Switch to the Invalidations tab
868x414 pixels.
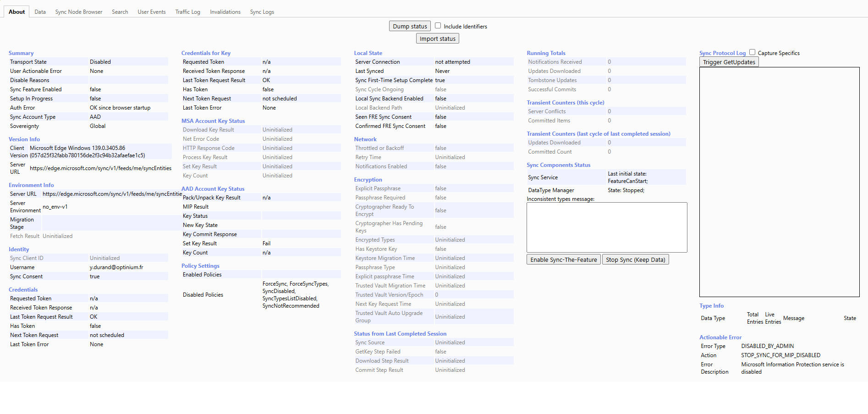225,12
